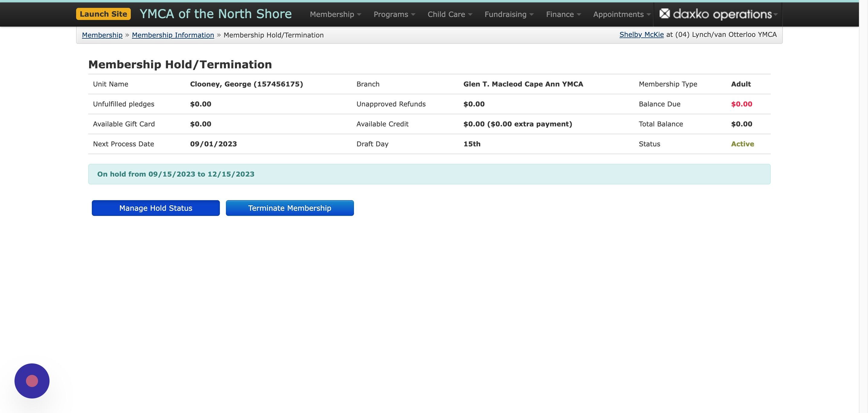Click the Available Gift Card label
Screen dimensions: 868x413
(x=124, y=124)
